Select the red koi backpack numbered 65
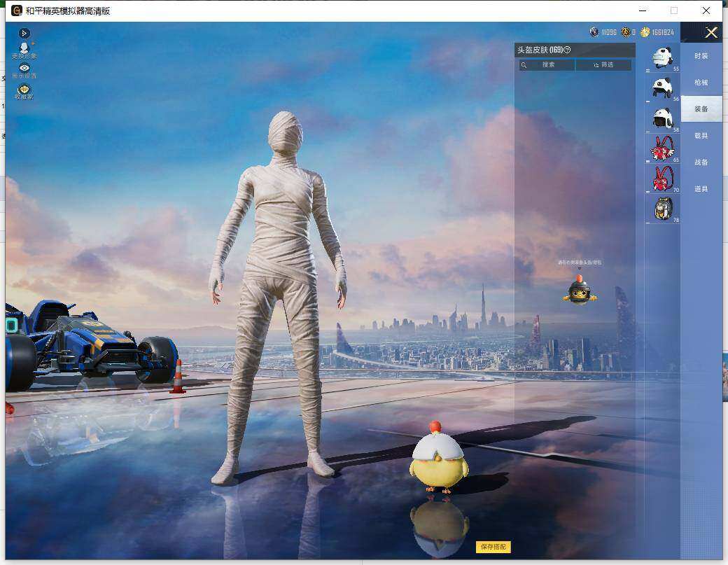The image size is (728, 565). coord(662,148)
